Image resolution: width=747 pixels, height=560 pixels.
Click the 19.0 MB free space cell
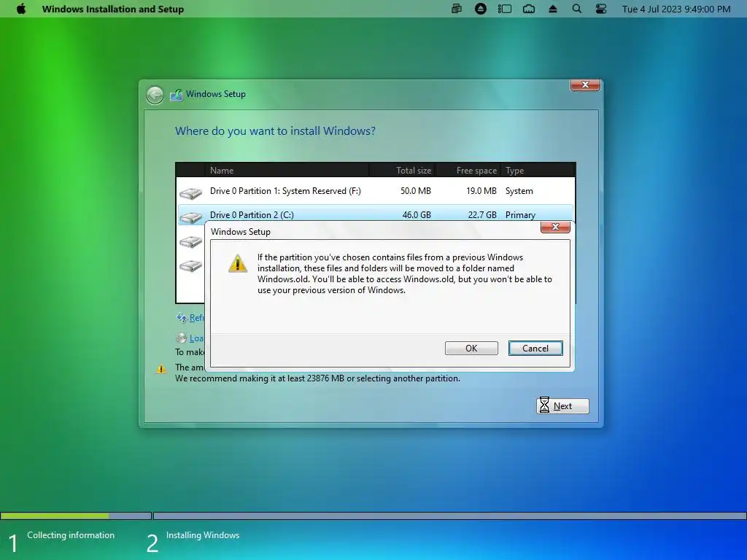(481, 191)
